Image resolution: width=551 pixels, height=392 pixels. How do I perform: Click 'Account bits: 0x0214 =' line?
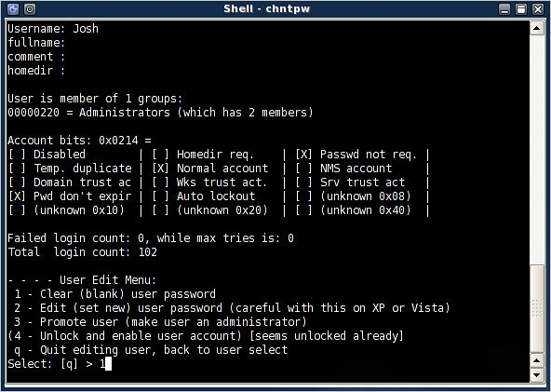(x=79, y=141)
